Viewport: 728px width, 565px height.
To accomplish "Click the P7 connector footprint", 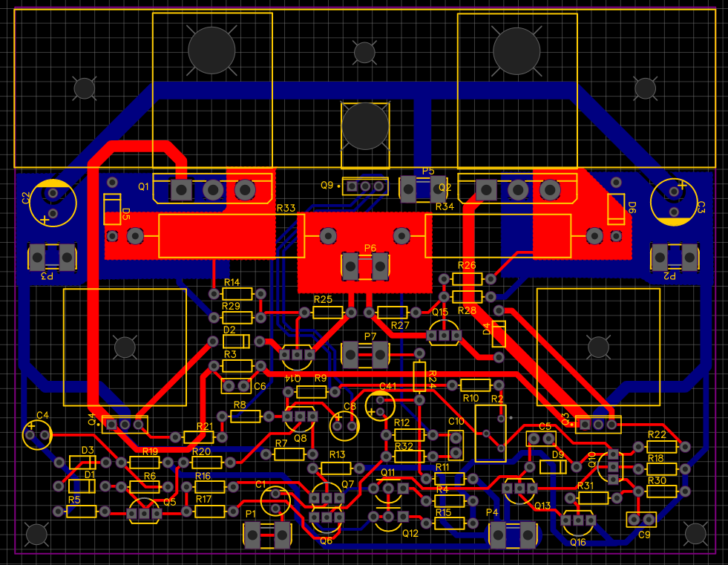I will [x=365, y=355].
